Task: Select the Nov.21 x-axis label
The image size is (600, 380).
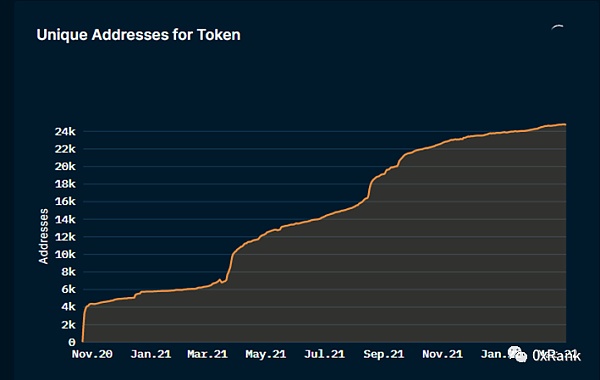Action: pyautogui.click(x=442, y=354)
